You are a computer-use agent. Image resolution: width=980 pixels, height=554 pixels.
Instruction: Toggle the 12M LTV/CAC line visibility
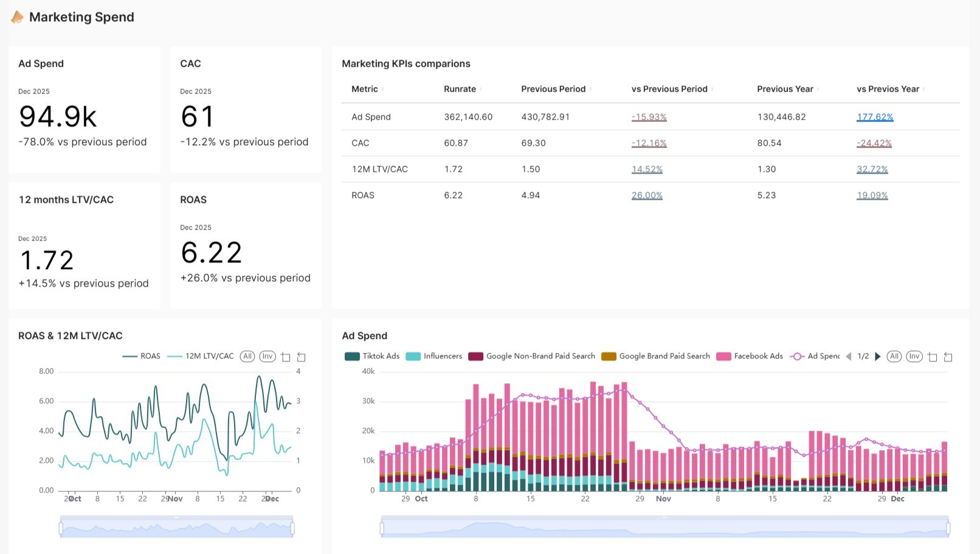[201, 357]
